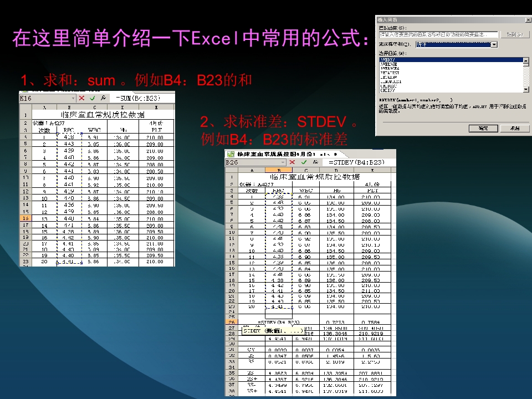Click red X cancel icon in STDEV formula bar
532x399 pixels.
coord(291,162)
